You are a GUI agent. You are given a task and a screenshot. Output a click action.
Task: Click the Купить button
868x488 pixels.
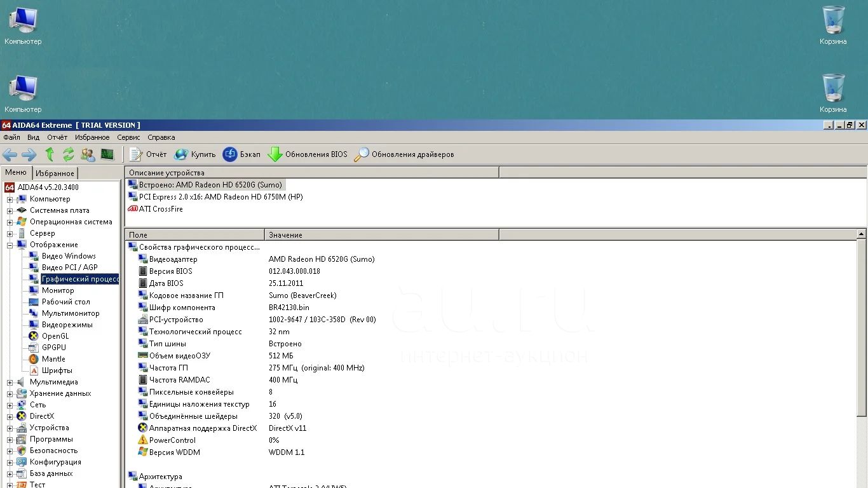pos(195,154)
